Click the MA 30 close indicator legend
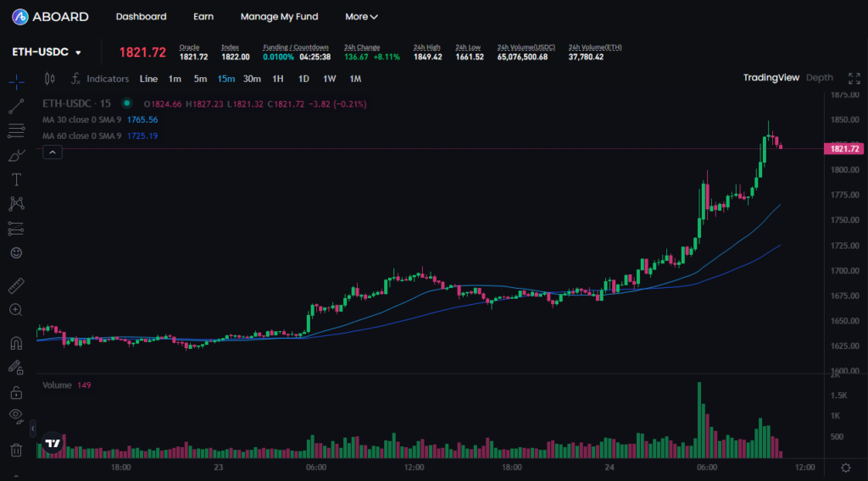 [x=100, y=120]
